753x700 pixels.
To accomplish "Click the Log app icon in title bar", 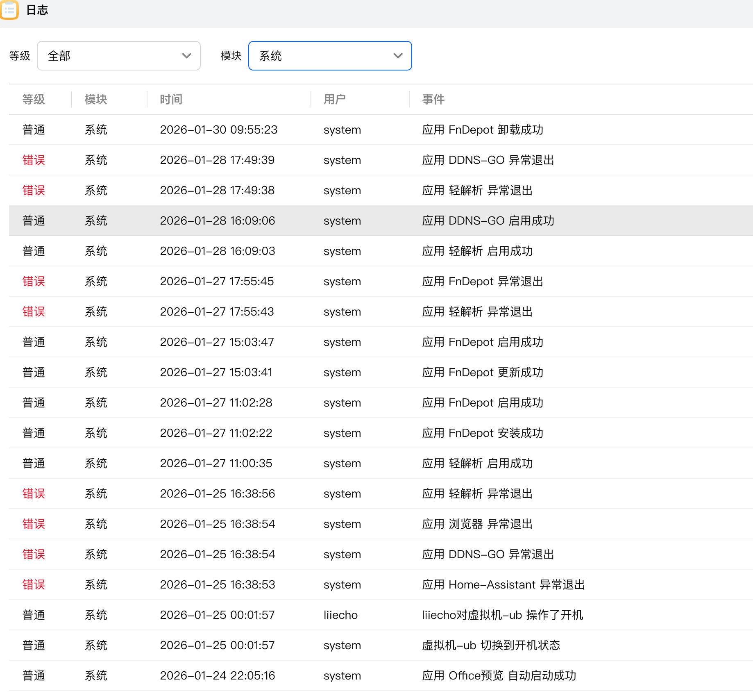I will coord(9,10).
